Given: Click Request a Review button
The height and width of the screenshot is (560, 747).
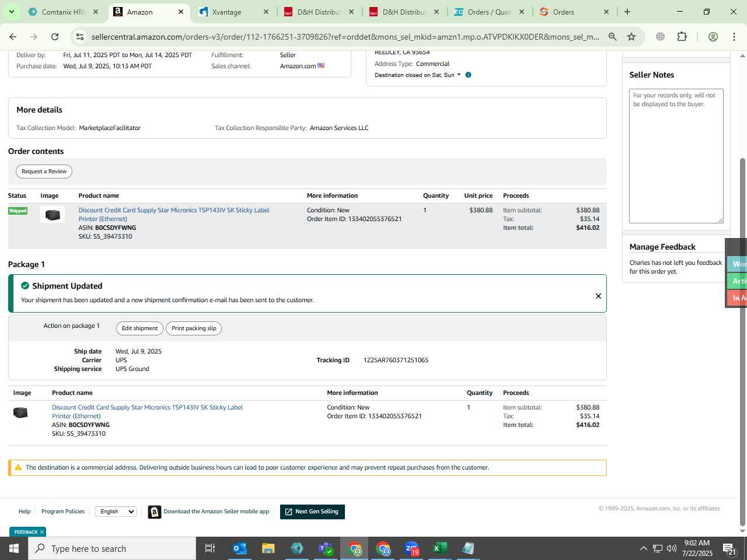Looking at the screenshot, I should pos(44,171).
